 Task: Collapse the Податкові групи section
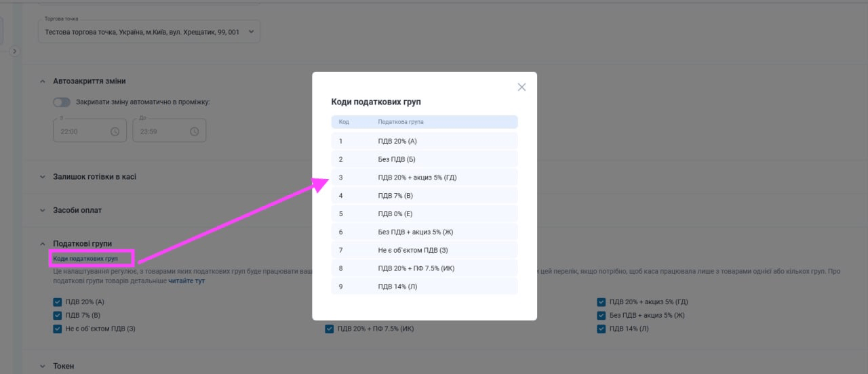pos(43,244)
